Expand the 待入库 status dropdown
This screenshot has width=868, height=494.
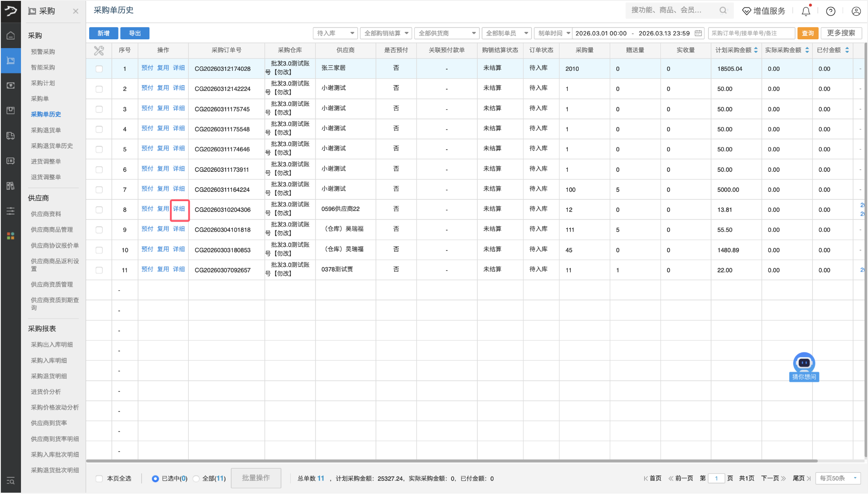335,33
